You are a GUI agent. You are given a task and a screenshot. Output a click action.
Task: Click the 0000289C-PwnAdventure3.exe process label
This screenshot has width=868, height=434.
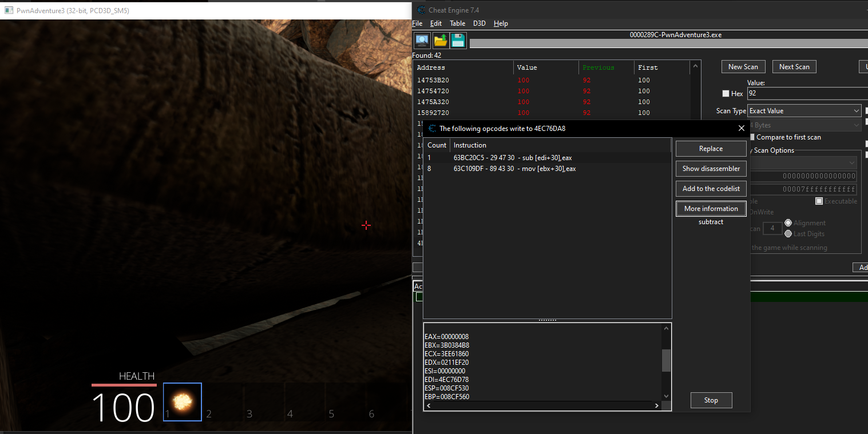[675, 35]
